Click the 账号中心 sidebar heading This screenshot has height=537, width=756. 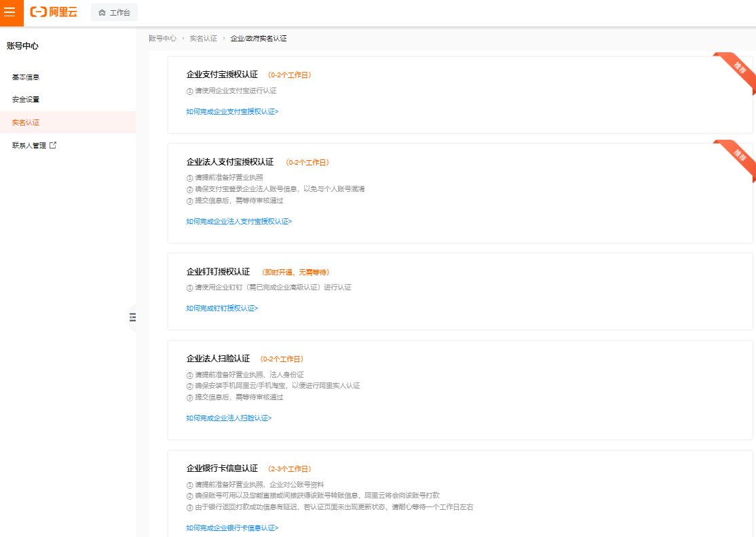pyautogui.click(x=22, y=46)
